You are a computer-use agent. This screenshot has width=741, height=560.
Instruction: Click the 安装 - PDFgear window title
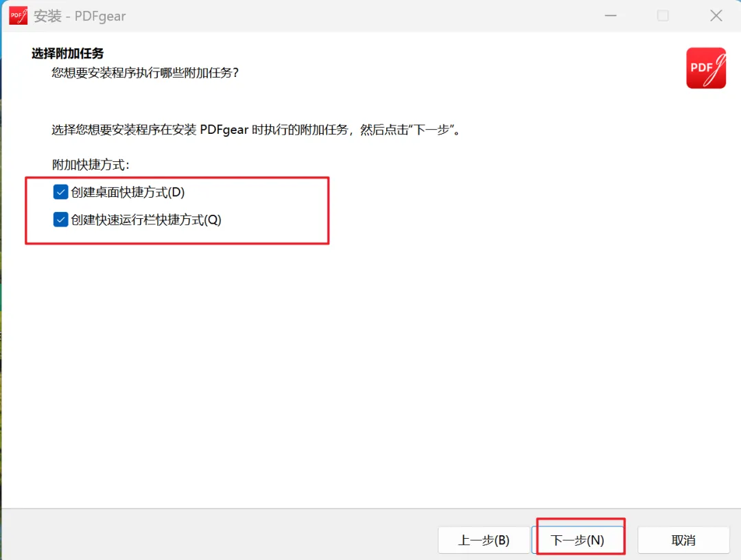(x=80, y=16)
